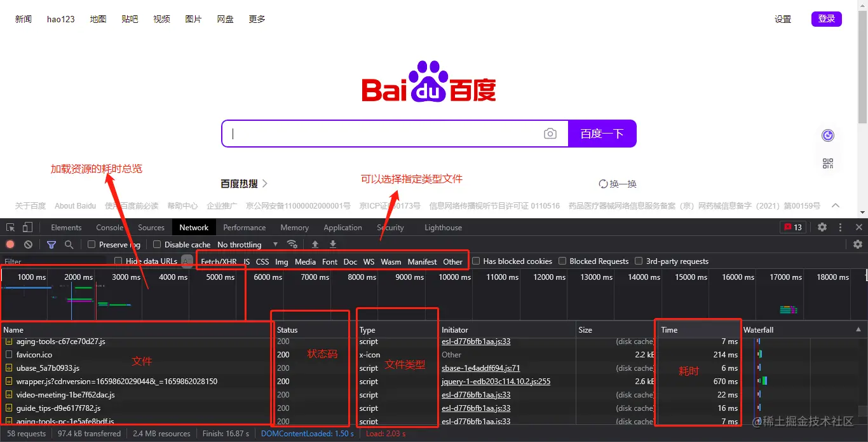
Task: Filter requests by Wasm type
Action: click(x=391, y=261)
